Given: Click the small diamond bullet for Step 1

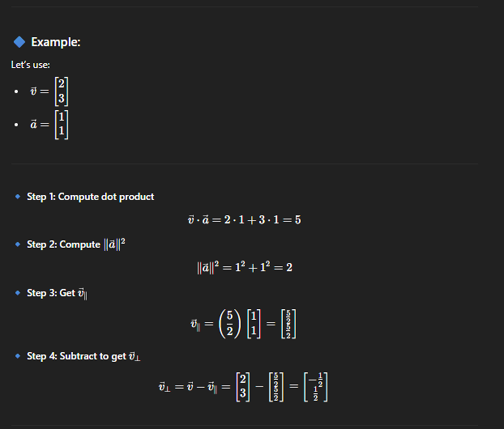Looking at the screenshot, I should pyautogui.click(x=18, y=196).
